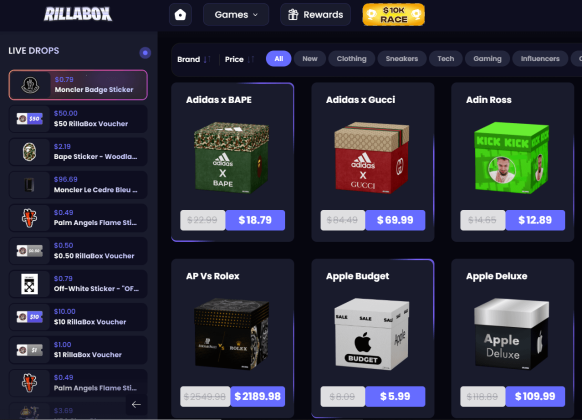Filter boxes by Tech category

point(445,59)
